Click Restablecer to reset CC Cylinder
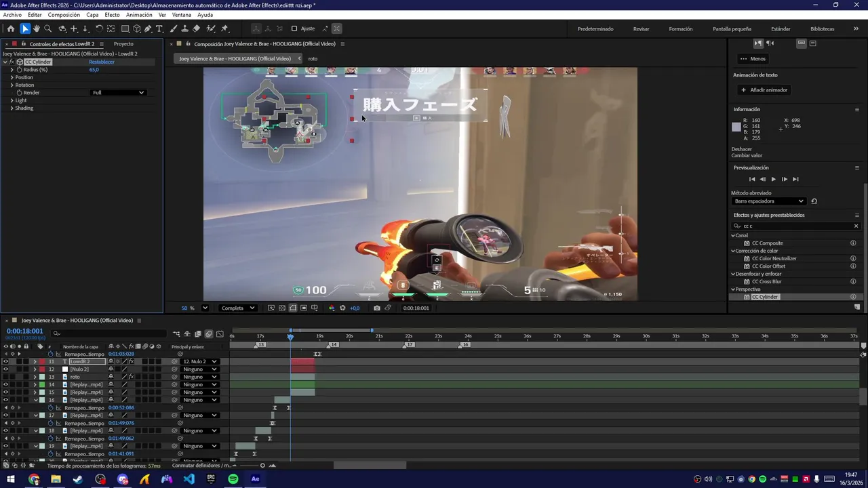Image resolution: width=868 pixels, height=488 pixels. [102, 62]
